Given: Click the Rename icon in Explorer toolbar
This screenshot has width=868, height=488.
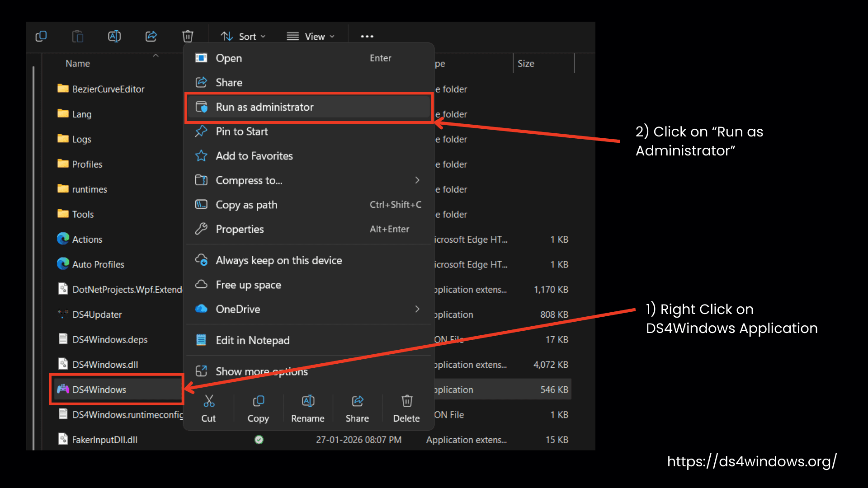Looking at the screenshot, I should click(114, 36).
